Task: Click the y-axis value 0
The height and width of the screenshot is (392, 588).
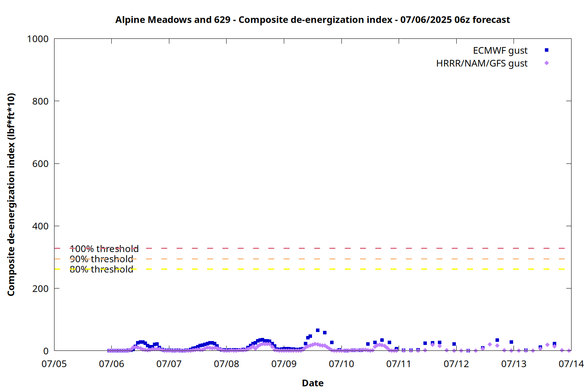Action: (46, 351)
